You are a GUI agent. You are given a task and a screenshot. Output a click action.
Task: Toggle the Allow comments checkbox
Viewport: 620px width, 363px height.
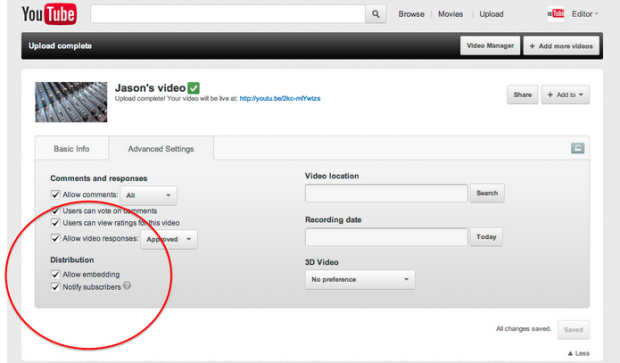coord(55,195)
